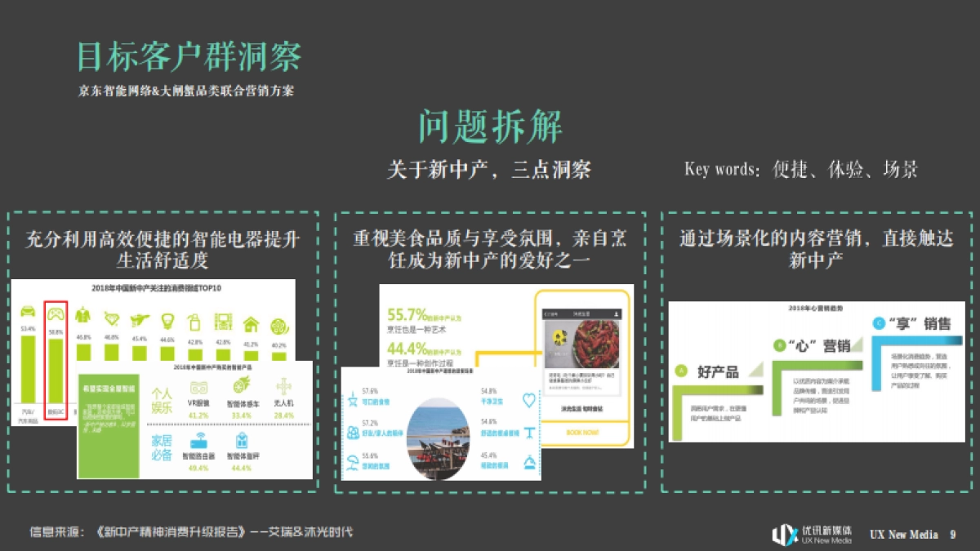
Task: Select the car icon in the TOP10 chart
Action: coord(28,312)
